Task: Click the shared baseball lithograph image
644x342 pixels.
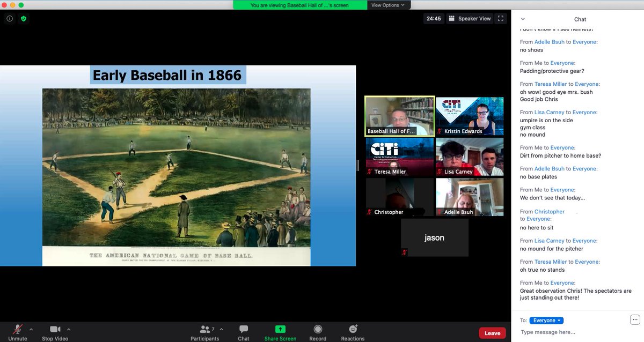Action: point(177,168)
